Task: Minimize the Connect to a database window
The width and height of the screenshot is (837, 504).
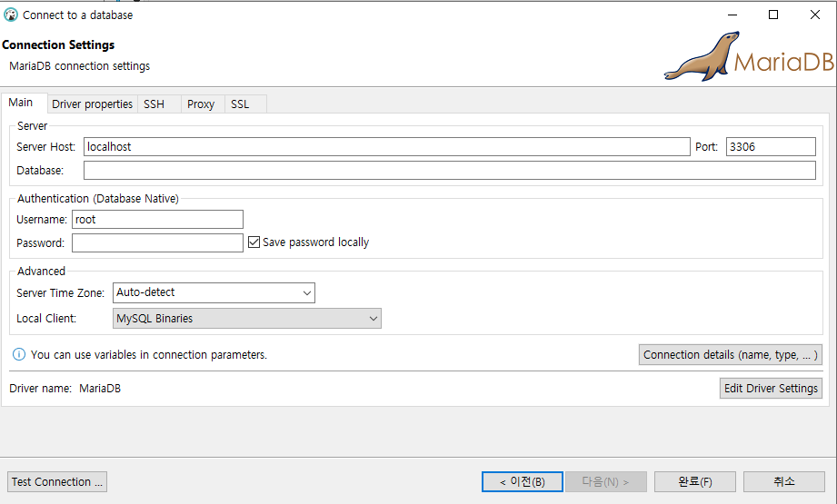Action: 732,15
